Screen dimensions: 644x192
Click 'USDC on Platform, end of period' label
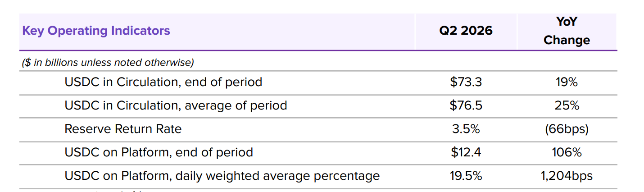point(159,152)
